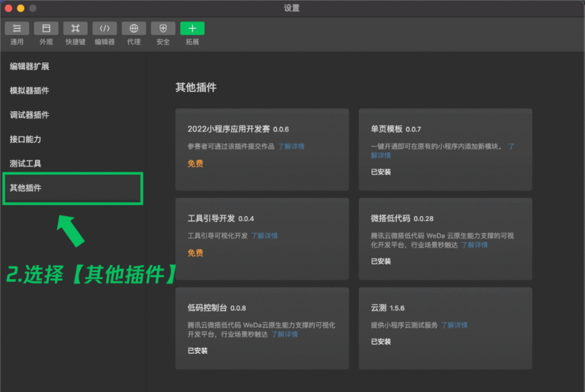Screen dimensions: 585x392
Task: Install 工具引导开发 via its 免费 button
Action: tap(195, 253)
